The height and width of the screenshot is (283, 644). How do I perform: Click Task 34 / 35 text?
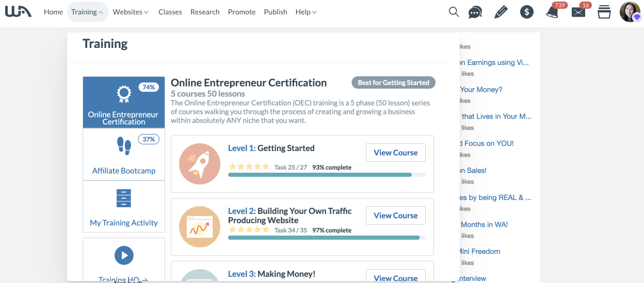click(291, 230)
